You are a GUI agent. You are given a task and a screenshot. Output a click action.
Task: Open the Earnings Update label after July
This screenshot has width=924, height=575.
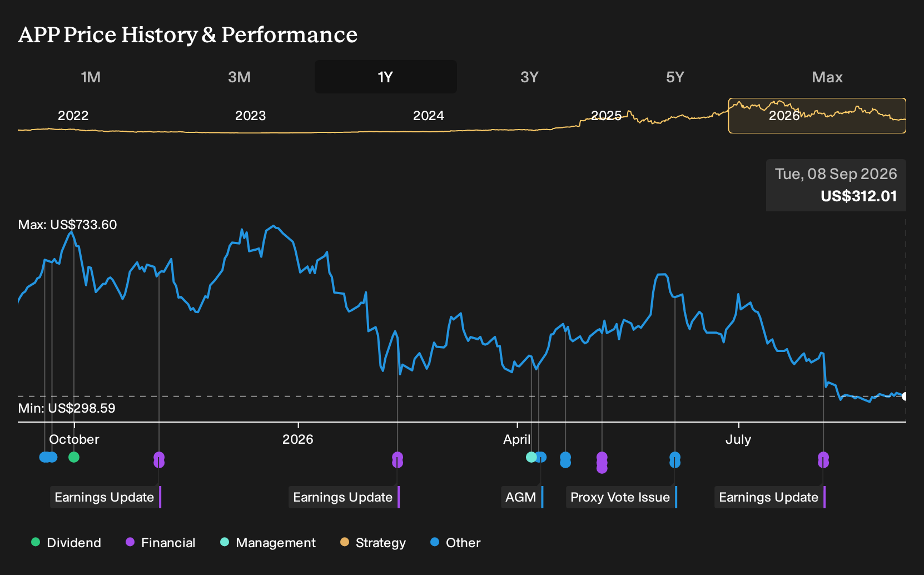coord(770,497)
